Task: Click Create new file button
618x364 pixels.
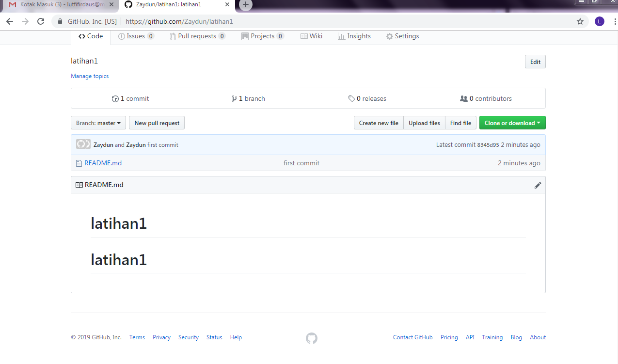Action: (379, 123)
